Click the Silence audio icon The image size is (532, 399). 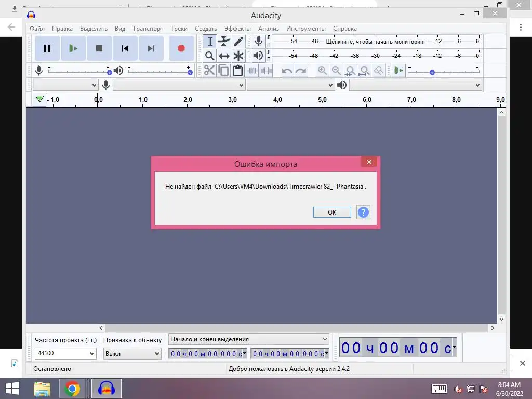point(267,71)
